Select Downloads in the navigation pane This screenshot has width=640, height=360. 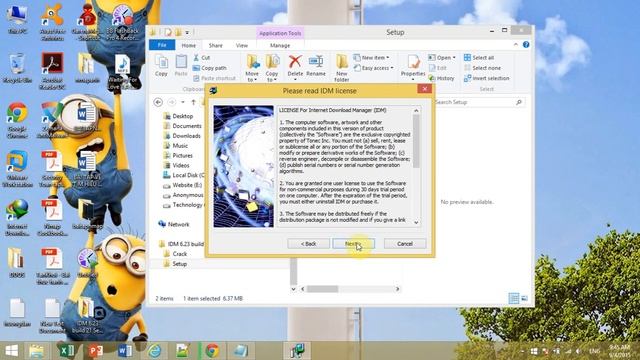coord(182,136)
